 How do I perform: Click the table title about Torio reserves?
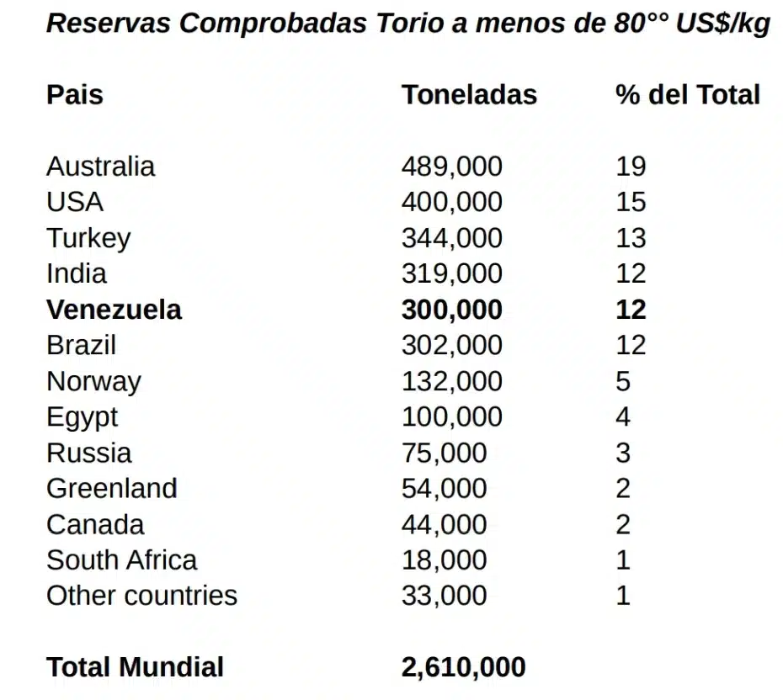pos(407,24)
